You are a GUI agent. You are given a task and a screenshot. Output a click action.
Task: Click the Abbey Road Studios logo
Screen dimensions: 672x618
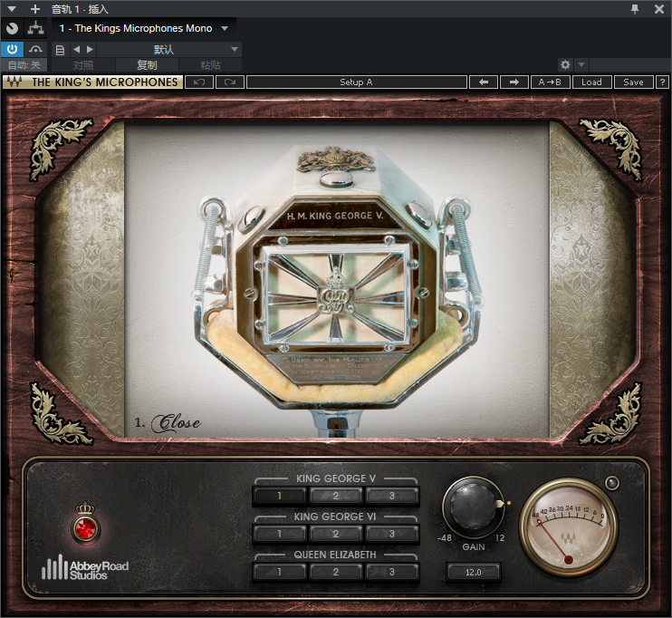tap(85, 567)
